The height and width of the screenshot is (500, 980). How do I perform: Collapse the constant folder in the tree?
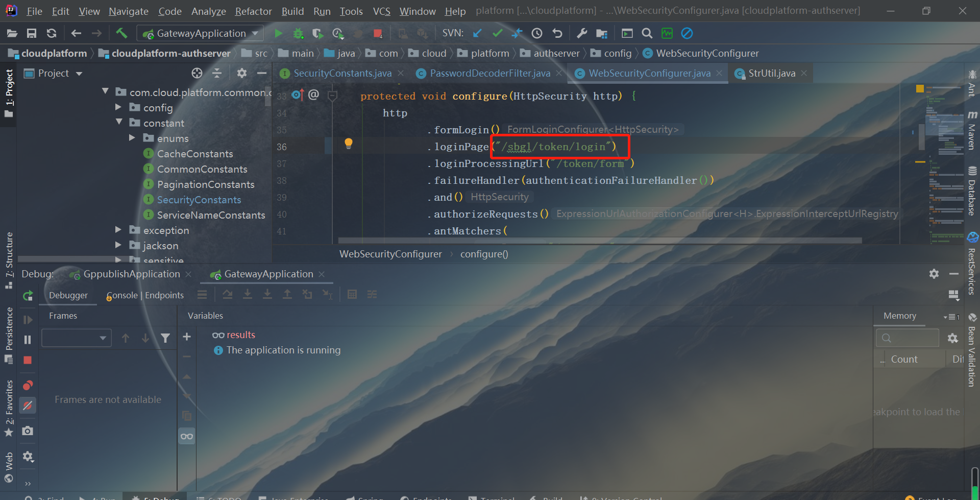119,122
